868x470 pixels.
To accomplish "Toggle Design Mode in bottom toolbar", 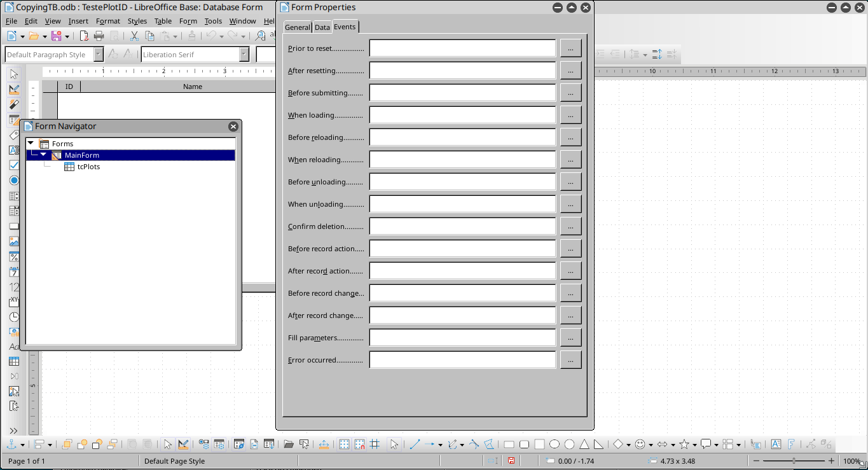I will pos(183,445).
